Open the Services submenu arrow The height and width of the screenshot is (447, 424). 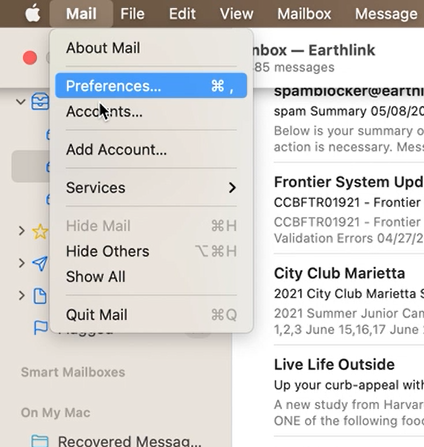click(232, 188)
